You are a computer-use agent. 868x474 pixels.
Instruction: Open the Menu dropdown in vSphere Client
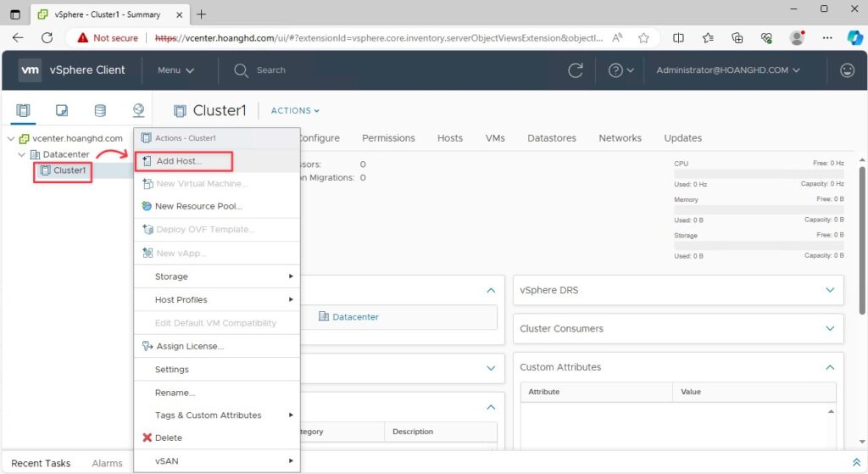175,70
